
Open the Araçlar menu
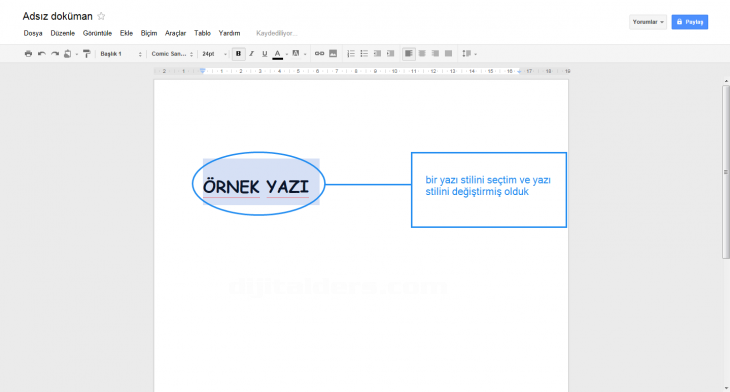(x=176, y=33)
